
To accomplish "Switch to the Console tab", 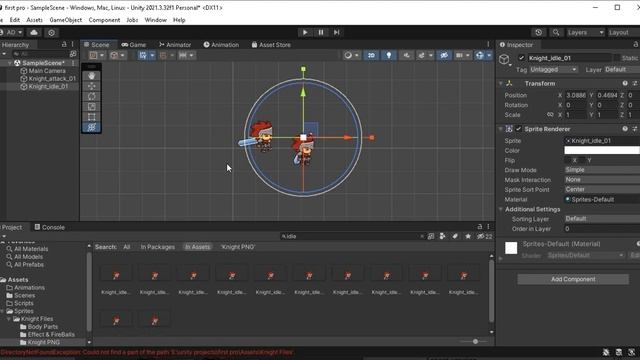I will point(50,227).
